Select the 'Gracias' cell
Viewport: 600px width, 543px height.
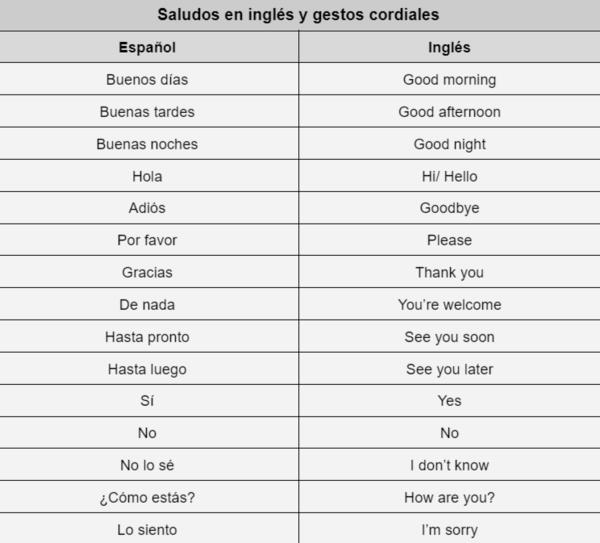click(149, 272)
